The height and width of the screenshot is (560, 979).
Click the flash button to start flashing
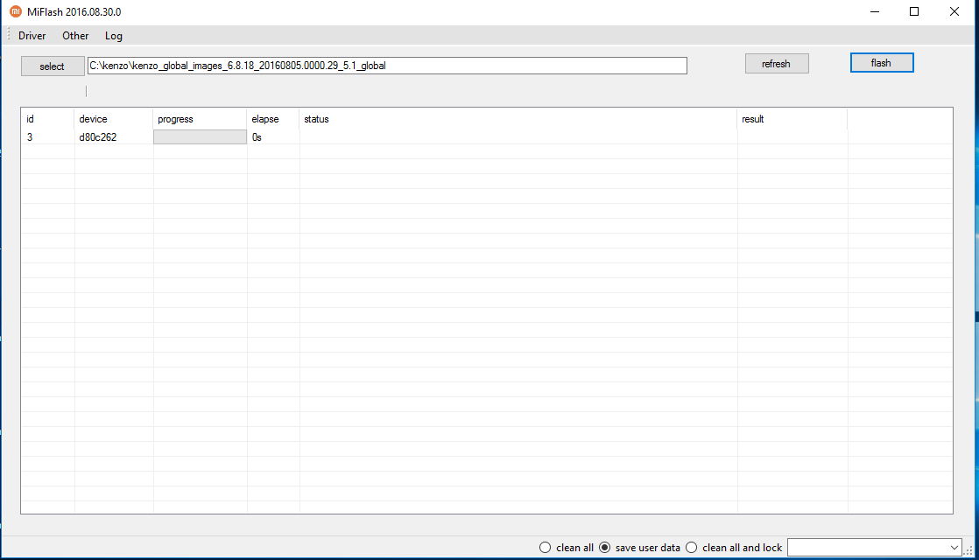(x=882, y=63)
